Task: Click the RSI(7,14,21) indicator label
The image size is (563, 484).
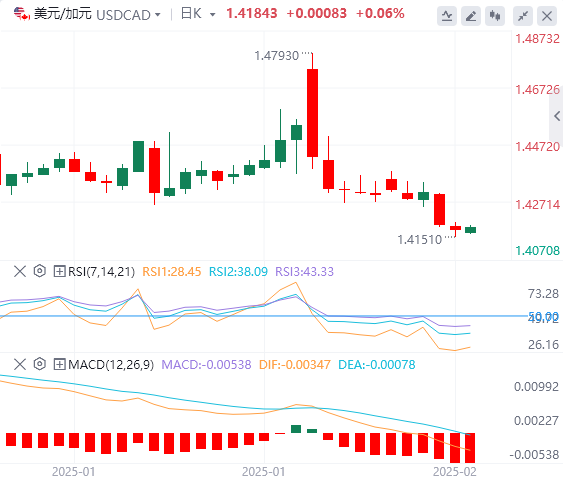Action: (102, 271)
